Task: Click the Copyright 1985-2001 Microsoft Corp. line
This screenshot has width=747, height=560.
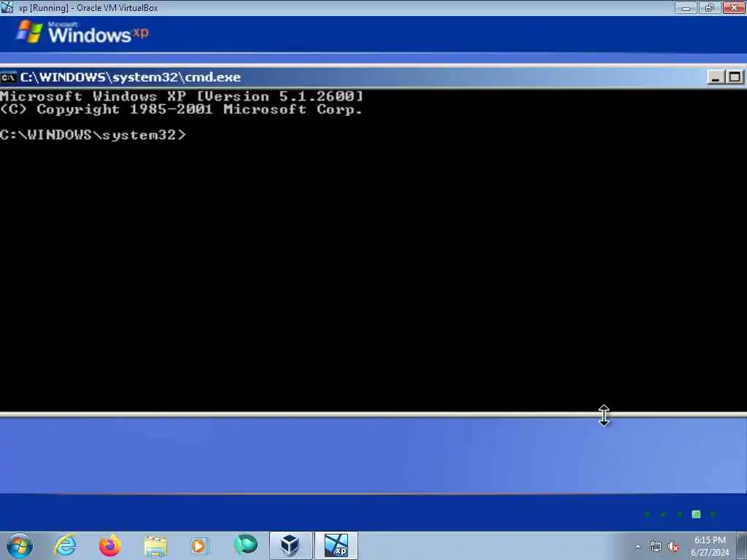Action: 182,109
